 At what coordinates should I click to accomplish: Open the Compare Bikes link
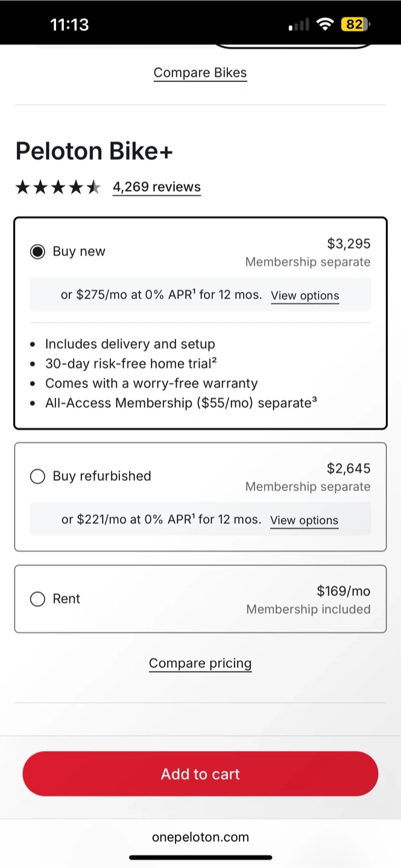click(x=200, y=73)
